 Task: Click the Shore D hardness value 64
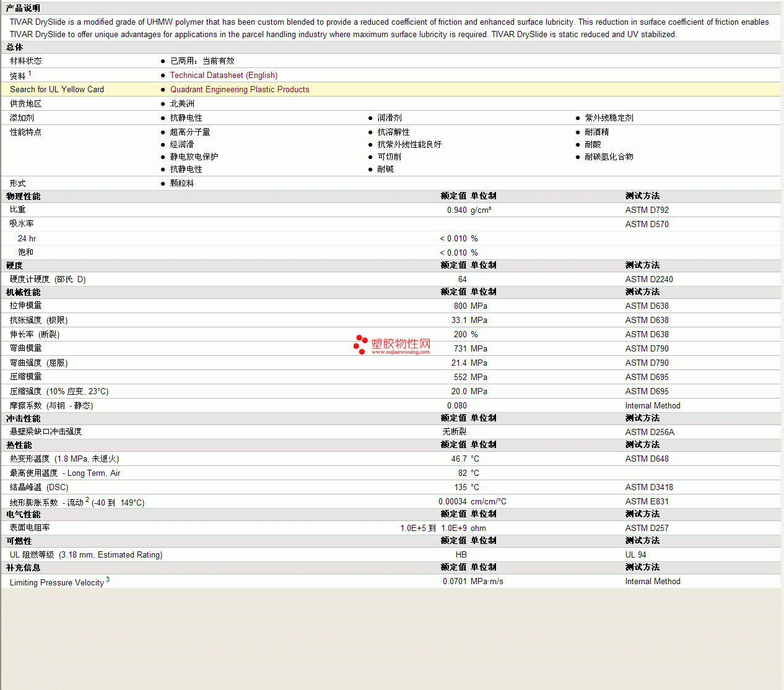point(463,279)
